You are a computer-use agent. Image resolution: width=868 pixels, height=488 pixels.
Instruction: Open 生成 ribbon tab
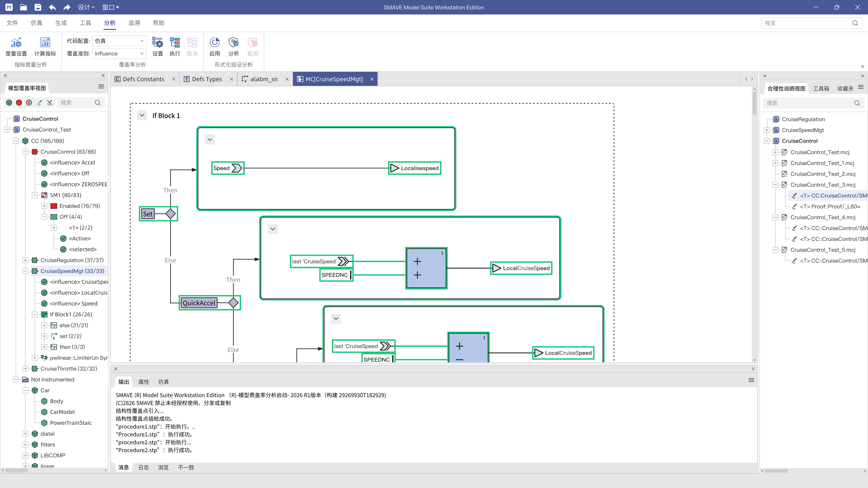[x=61, y=23]
